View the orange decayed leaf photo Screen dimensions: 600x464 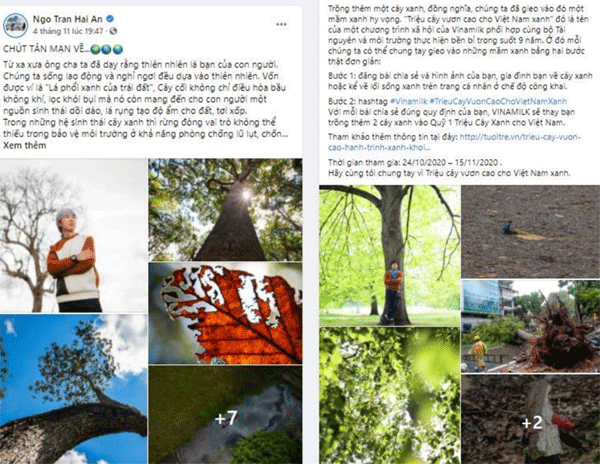click(x=225, y=313)
